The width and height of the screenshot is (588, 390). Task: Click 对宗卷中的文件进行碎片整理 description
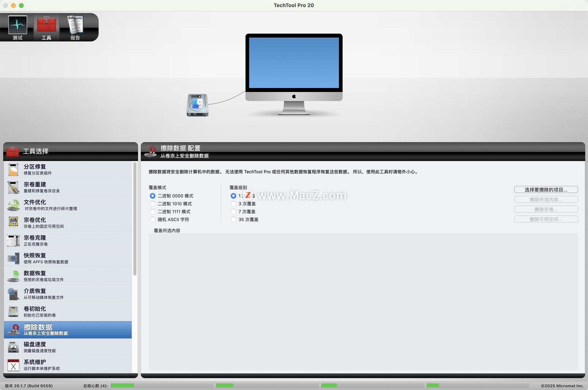[x=51, y=208]
